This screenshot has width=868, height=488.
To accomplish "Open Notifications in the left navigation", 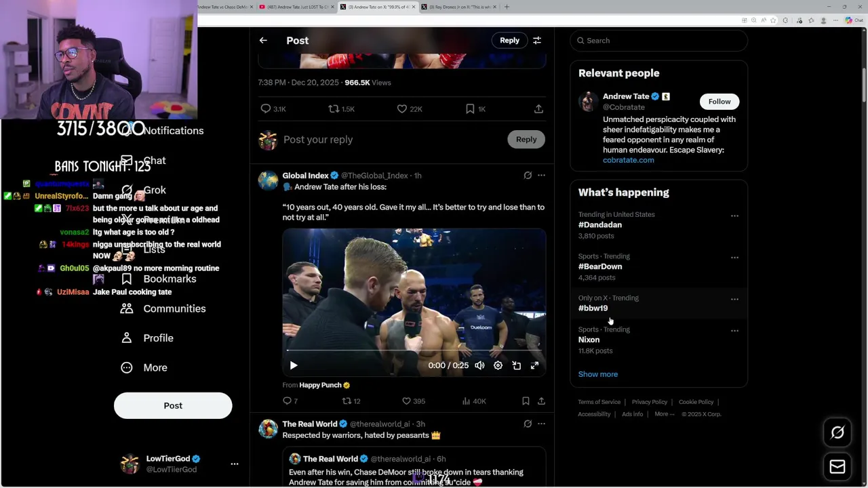I will click(173, 131).
